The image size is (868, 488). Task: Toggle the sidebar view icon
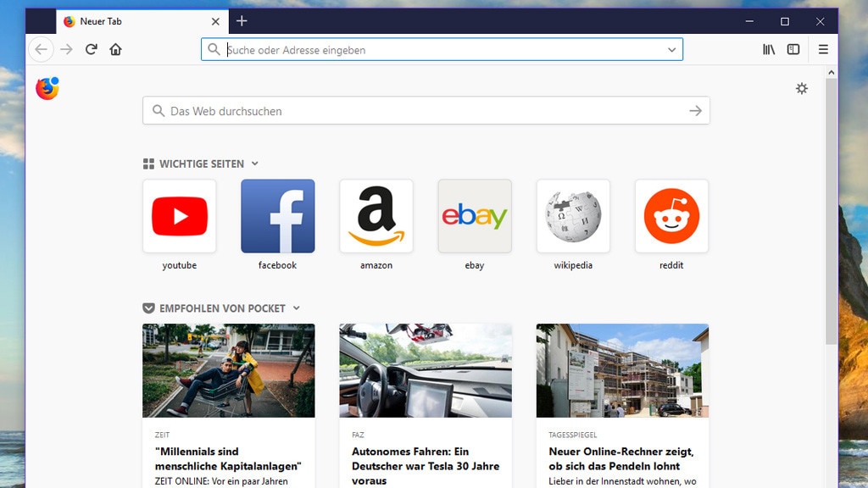pyautogui.click(x=793, y=50)
